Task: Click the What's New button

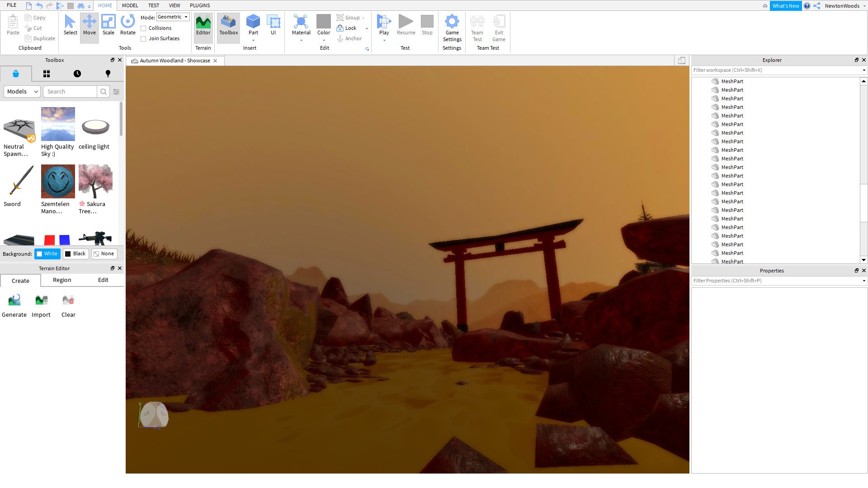Action: coord(785,6)
